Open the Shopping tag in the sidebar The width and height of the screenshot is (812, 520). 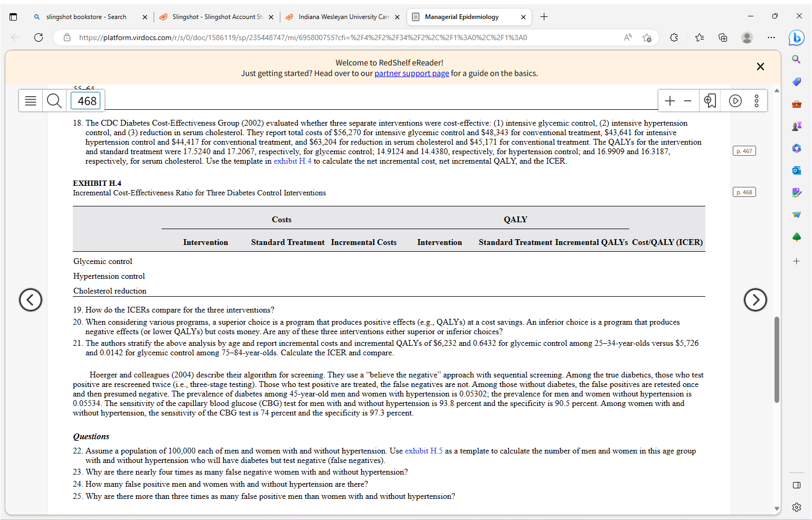pyautogui.click(x=796, y=82)
